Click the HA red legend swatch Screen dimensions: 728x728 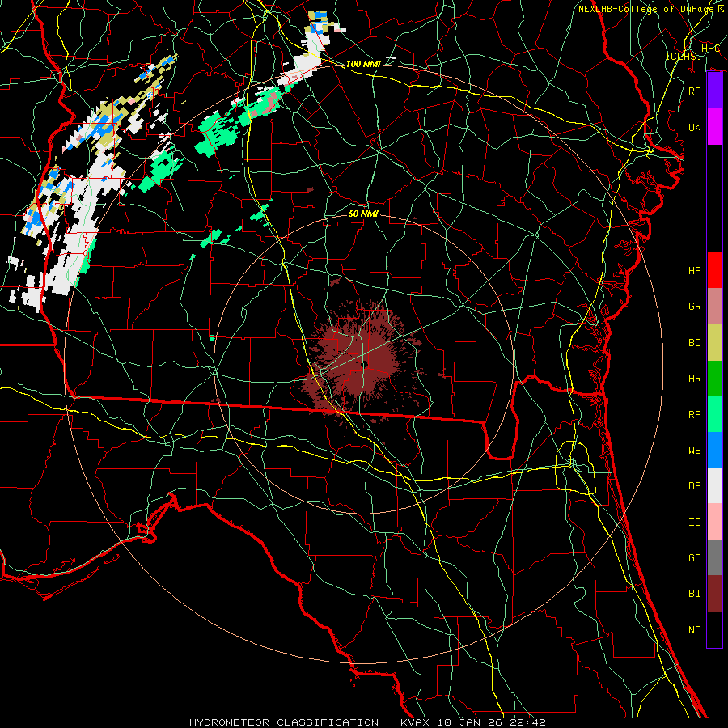(714, 270)
